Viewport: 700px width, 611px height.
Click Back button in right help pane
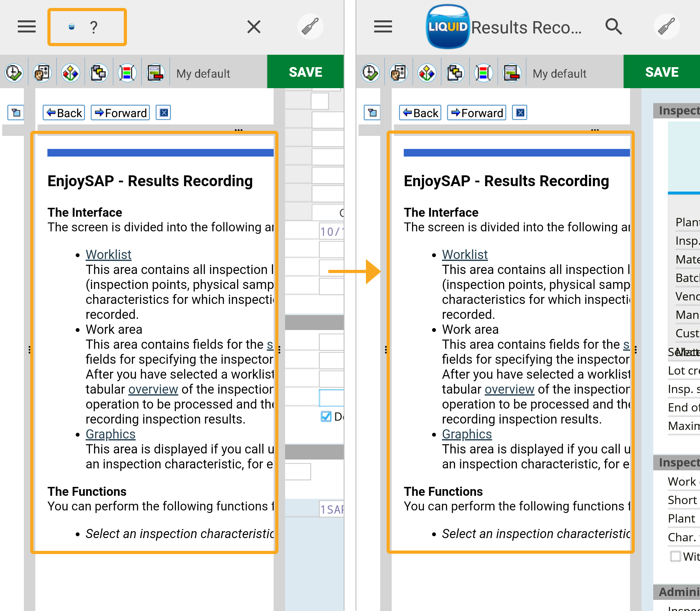tap(420, 113)
